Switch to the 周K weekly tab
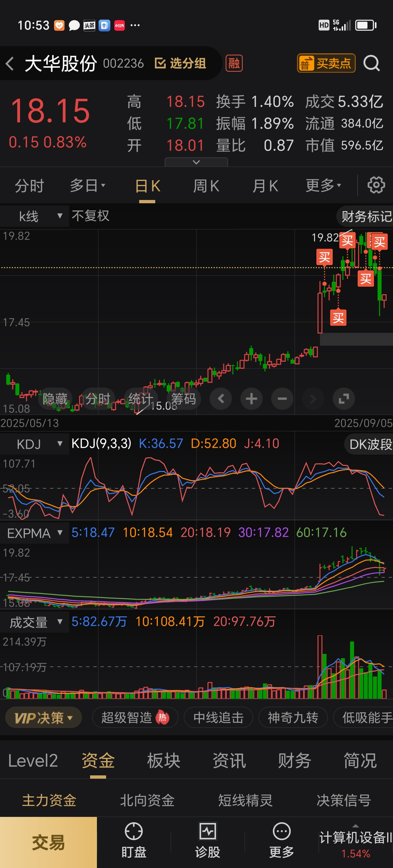This screenshot has width=393, height=868. point(206,186)
